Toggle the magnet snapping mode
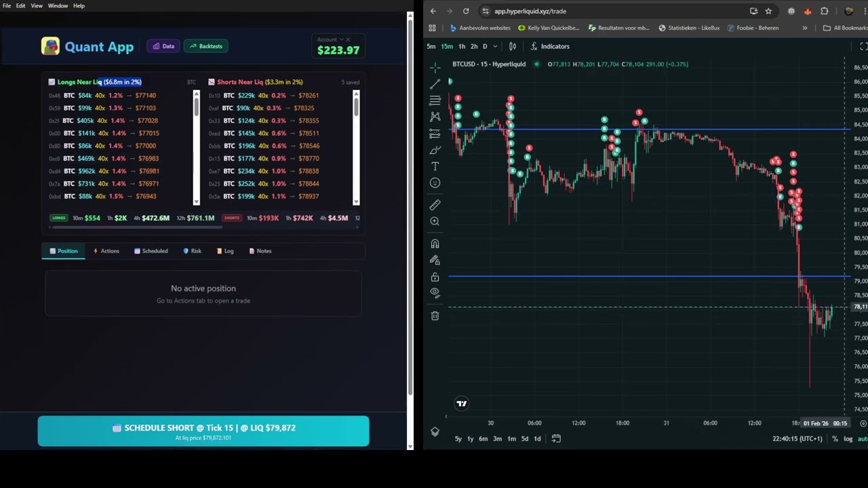 pyautogui.click(x=435, y=243)
